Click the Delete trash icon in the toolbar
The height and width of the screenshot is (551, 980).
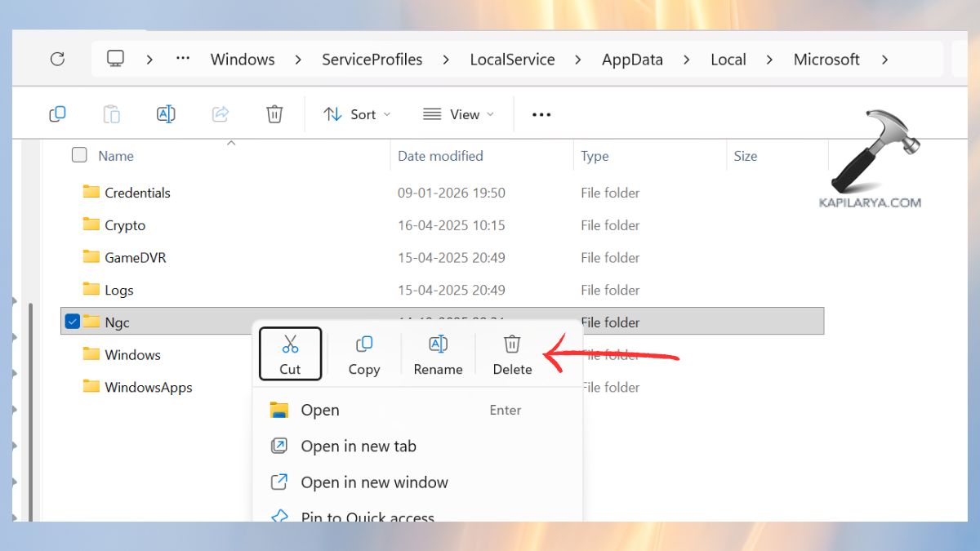(274, 113)
